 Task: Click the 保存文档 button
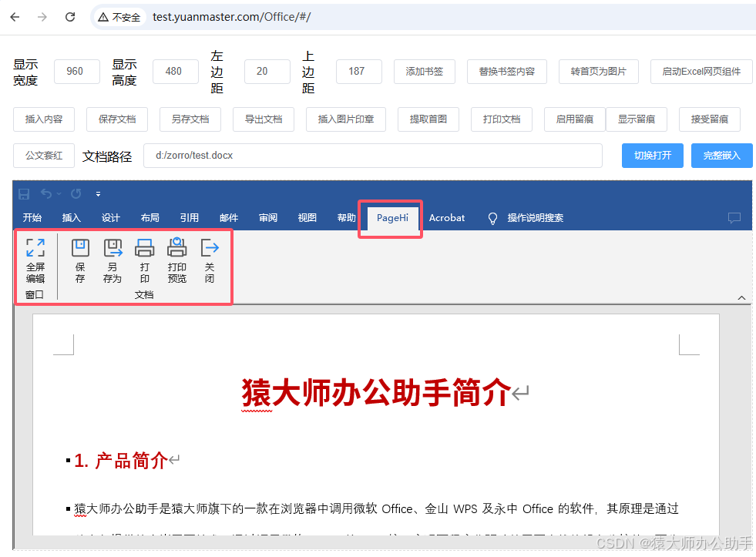[117, 119]
